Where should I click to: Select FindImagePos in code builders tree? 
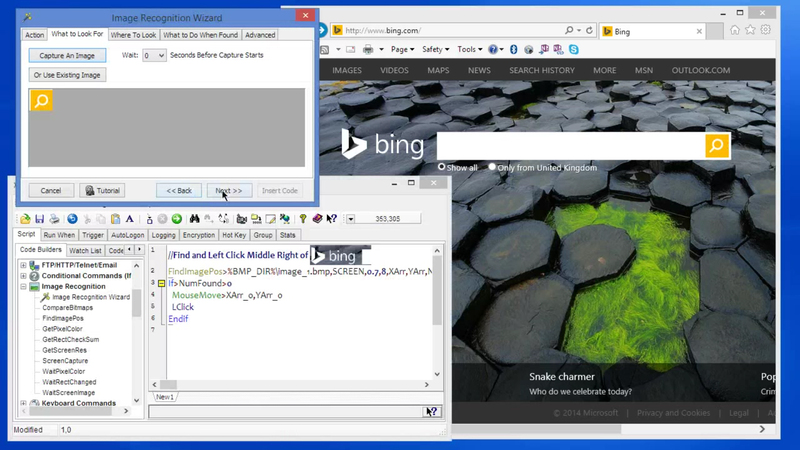coord(63,318)
